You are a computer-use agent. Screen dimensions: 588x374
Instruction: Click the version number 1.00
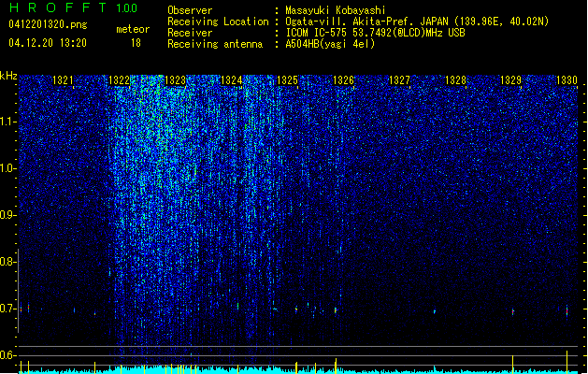(127, 7)
